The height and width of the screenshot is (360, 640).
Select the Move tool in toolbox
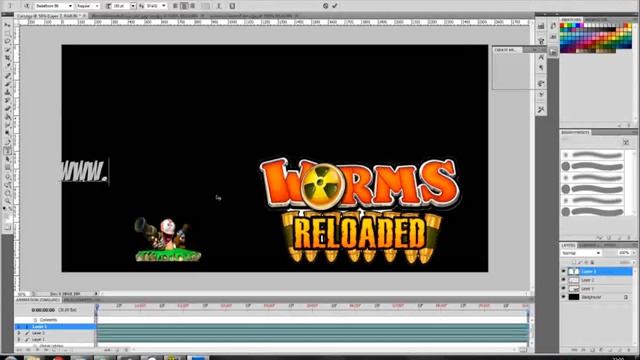point(7,25)
